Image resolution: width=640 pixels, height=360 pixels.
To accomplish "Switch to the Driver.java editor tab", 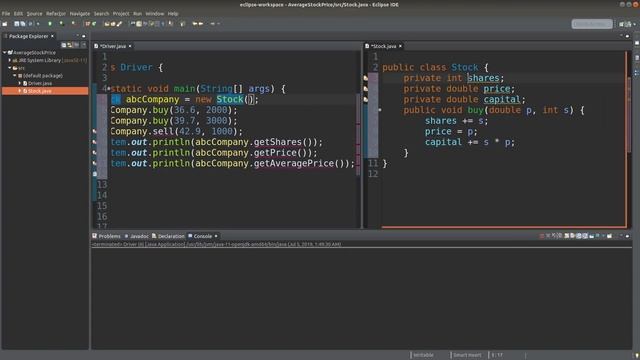I will click(x=113, y=46).
